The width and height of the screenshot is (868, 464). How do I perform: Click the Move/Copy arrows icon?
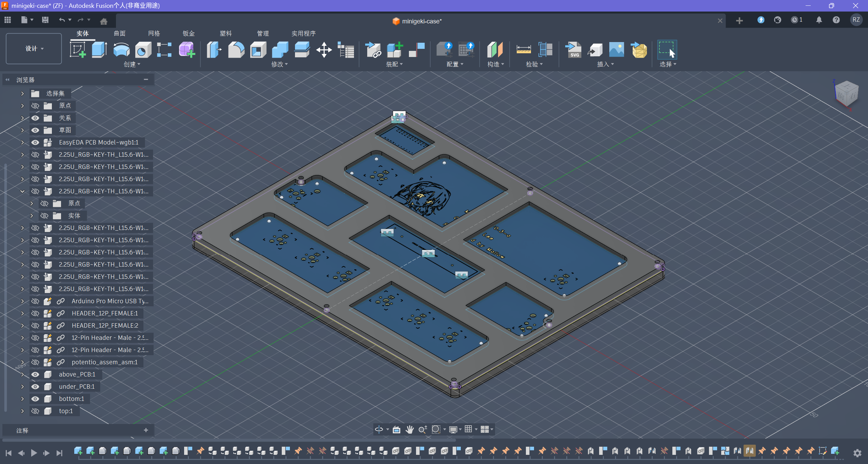tap(324, 50)
